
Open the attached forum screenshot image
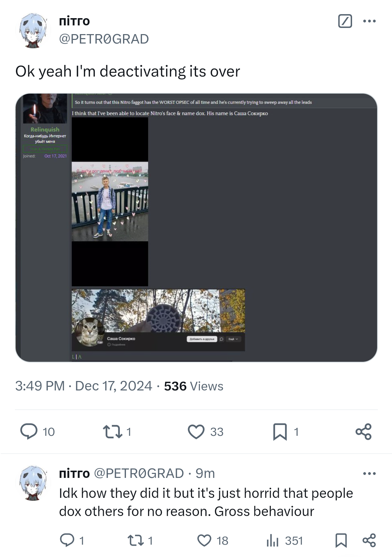coord(196,228)
